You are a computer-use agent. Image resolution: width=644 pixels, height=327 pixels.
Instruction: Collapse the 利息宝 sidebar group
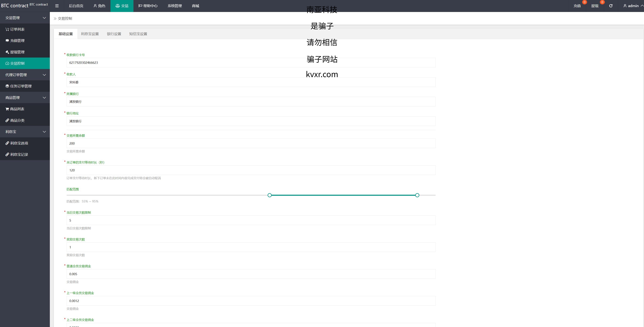coord(44,132)
